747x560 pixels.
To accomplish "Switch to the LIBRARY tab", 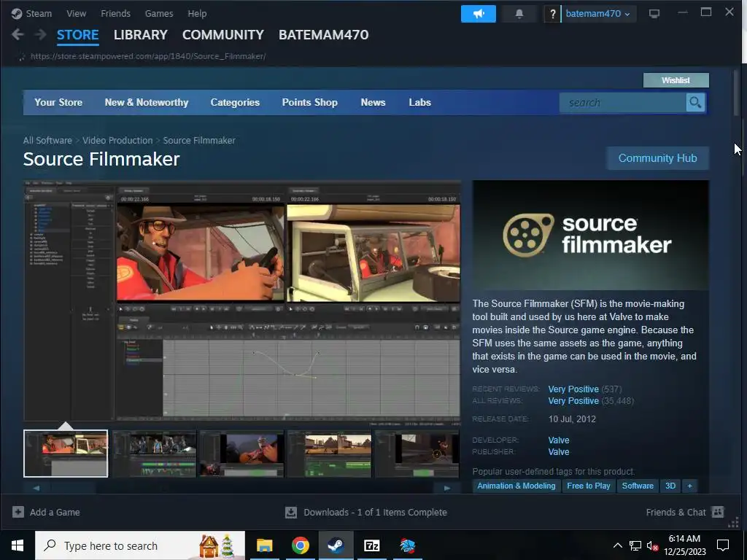I will point(141,35).
